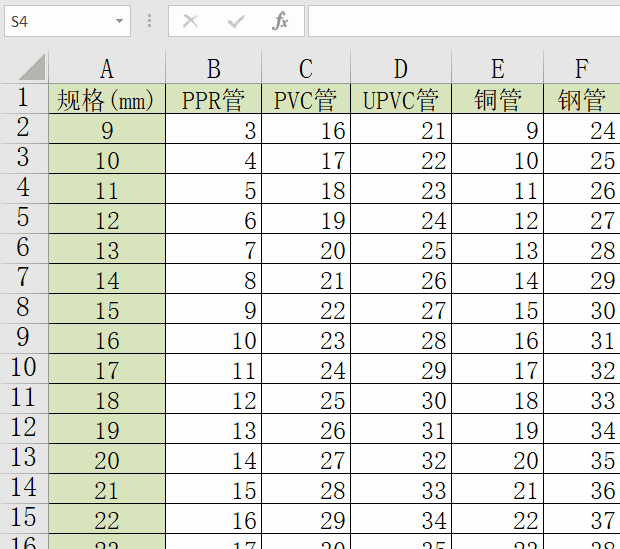Click cell B2 with value 3

click(214, 129)
